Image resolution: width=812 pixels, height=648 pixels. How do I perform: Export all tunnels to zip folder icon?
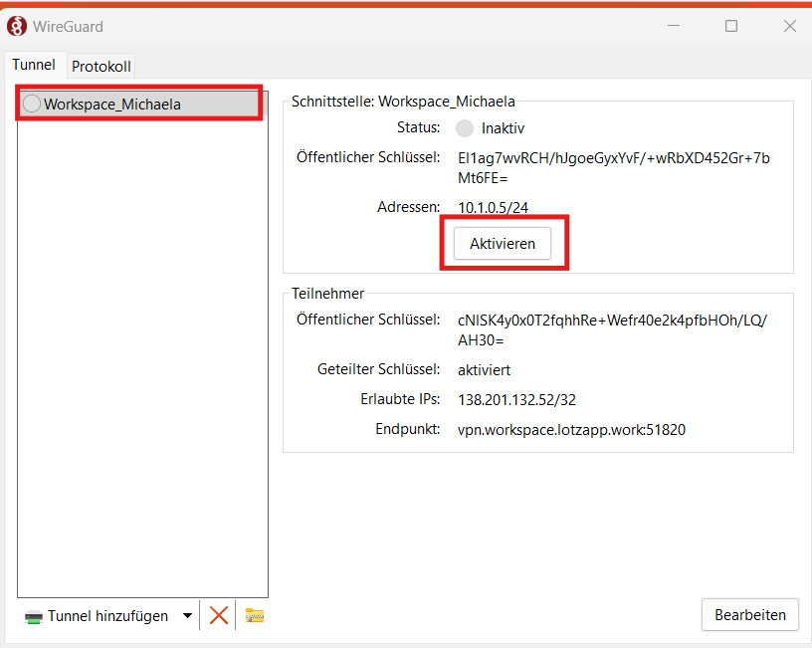click(255, 615)
